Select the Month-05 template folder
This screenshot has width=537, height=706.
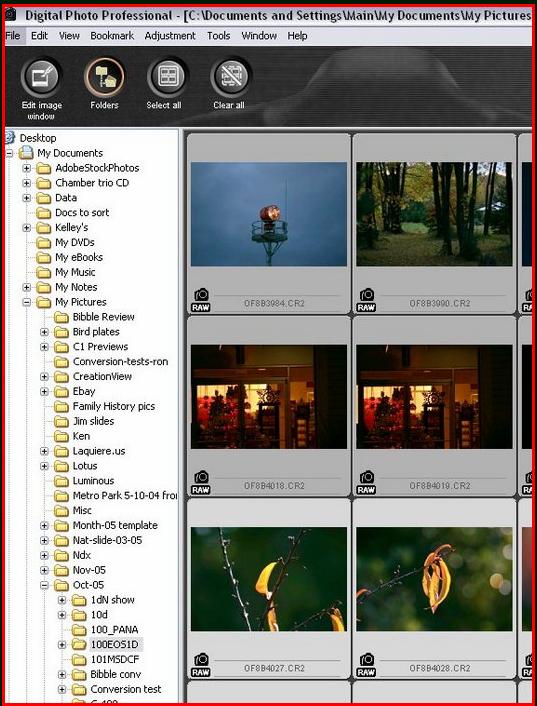point(115,525)
